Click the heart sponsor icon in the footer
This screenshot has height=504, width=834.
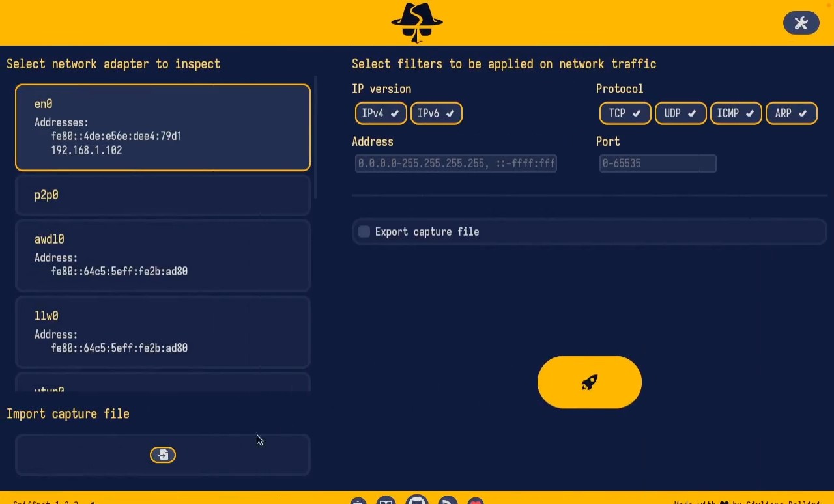click(476, 501)
